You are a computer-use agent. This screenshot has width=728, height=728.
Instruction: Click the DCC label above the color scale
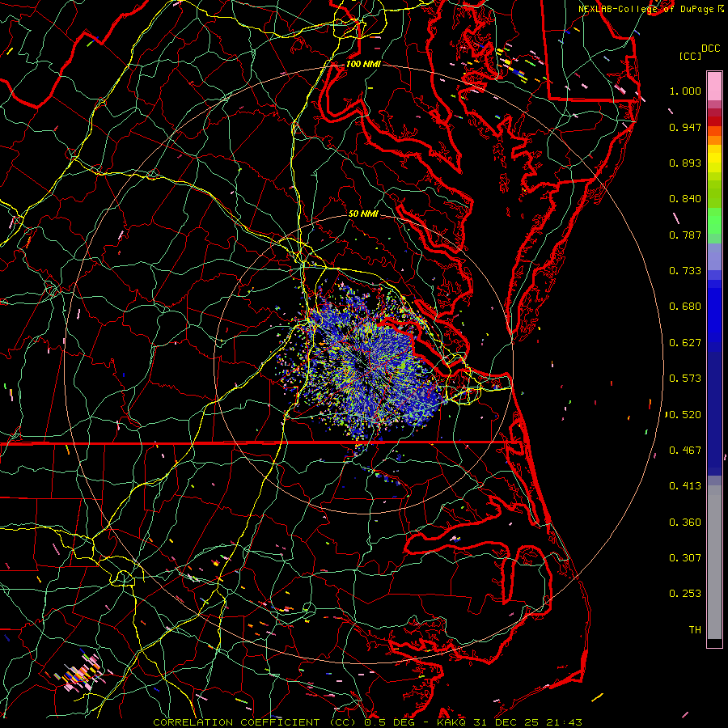click(710, 49)
